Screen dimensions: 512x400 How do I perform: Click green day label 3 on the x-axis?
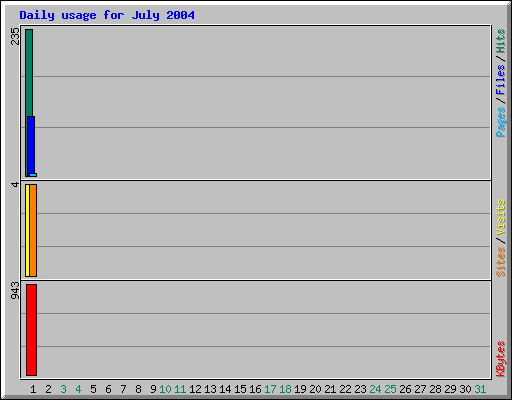(63, 389)
